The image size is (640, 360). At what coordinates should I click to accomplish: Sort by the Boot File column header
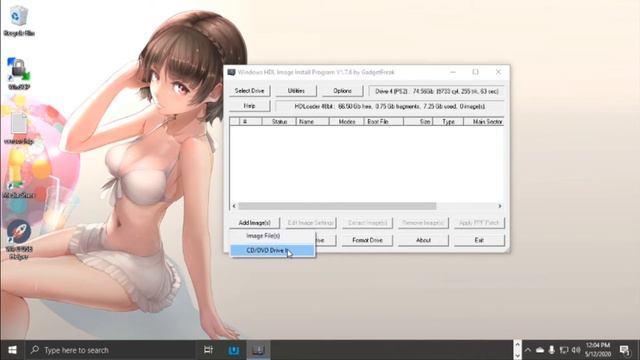[384, 122]
